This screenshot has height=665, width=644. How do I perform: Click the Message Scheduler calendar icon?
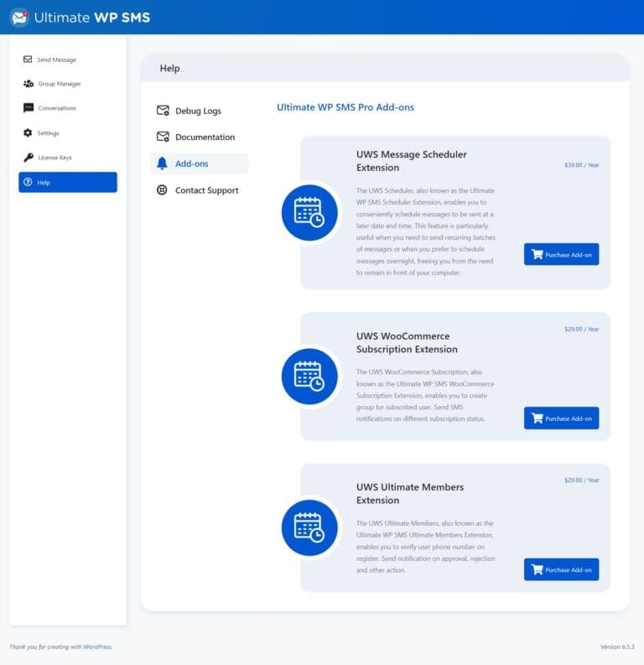[x=309, y=212]
